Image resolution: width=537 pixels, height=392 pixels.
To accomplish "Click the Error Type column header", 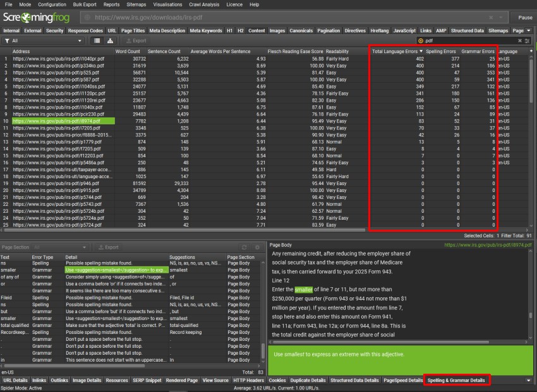I will point(47,257).
